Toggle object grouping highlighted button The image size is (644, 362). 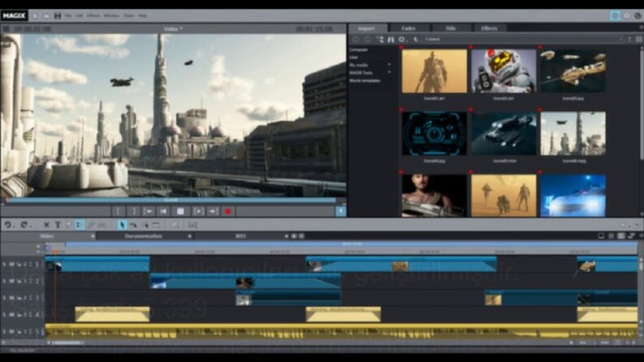[80, 225]
